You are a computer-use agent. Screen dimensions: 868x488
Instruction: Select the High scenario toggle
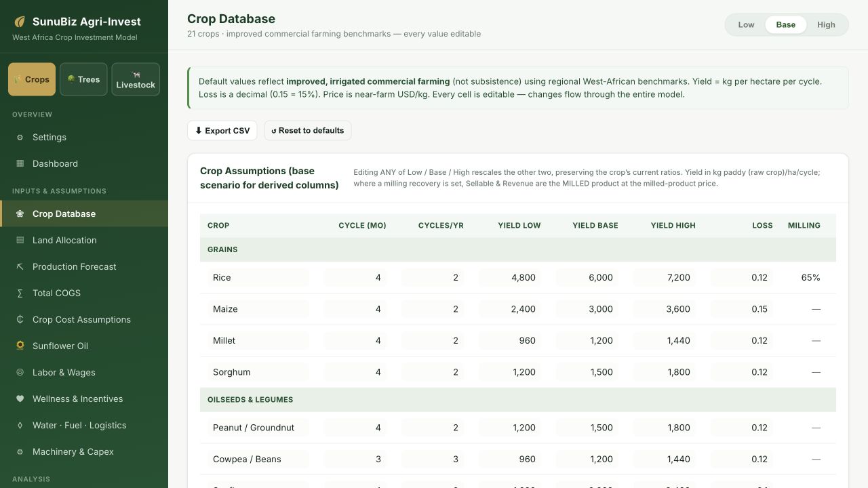(x=826, y=25)
